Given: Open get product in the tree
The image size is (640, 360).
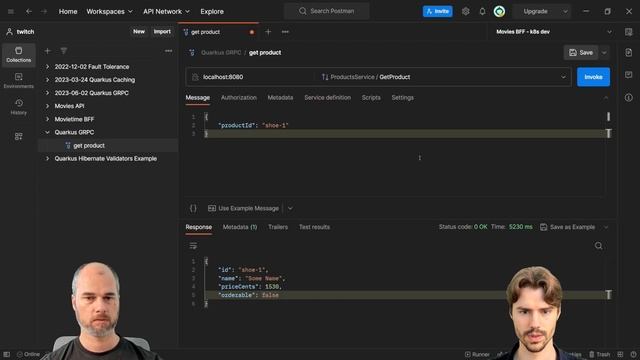Looking at the screenshot, I should [x=89, y=145].
